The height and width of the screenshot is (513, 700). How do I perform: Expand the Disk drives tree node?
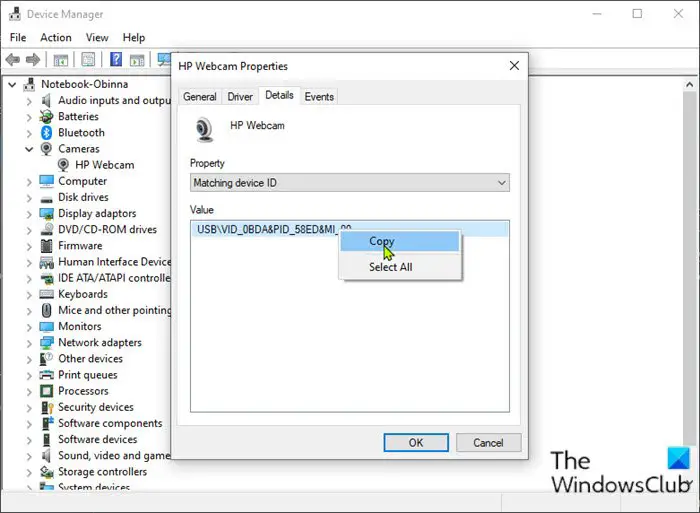(29, 198)
